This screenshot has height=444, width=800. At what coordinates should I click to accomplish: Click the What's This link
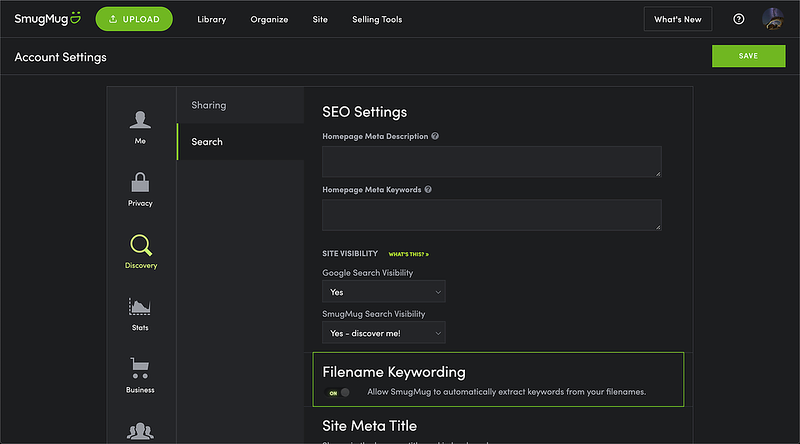tap(409, 254)
